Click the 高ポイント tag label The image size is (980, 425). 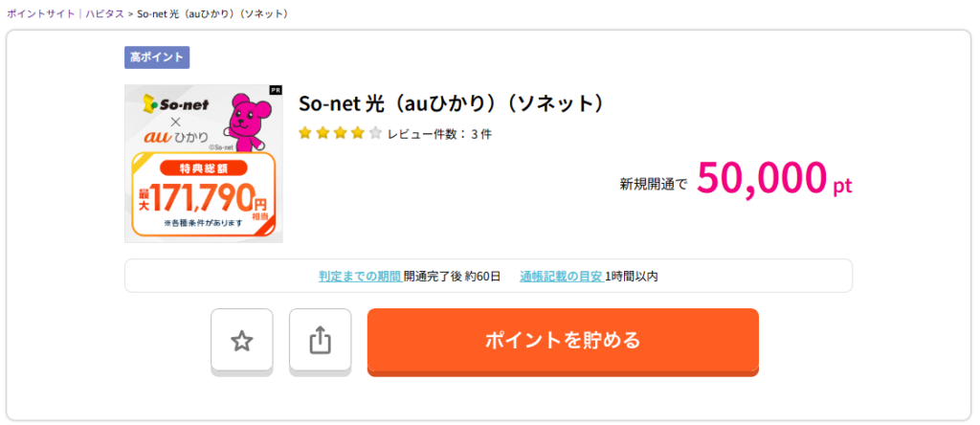click(157, 57)
